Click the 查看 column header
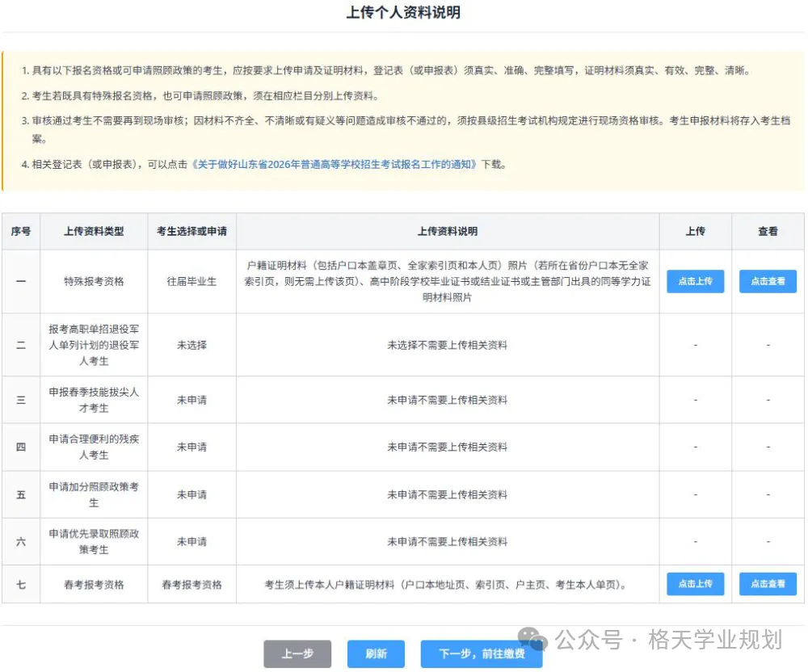The image size is (808, 672). [x=768, y=231]
